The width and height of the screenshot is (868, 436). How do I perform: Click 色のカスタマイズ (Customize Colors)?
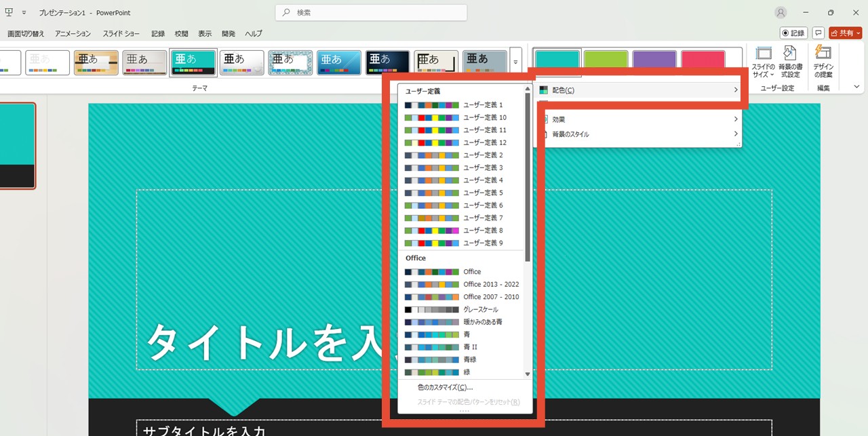[445, 388]
